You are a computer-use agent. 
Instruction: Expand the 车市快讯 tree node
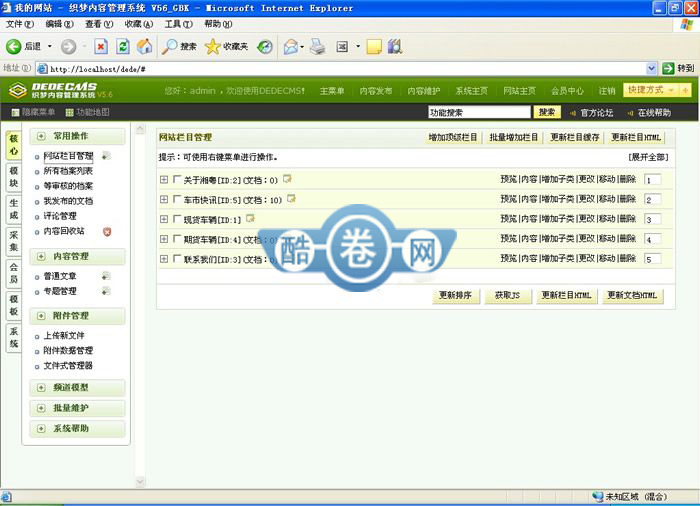[x=164, y=199]
